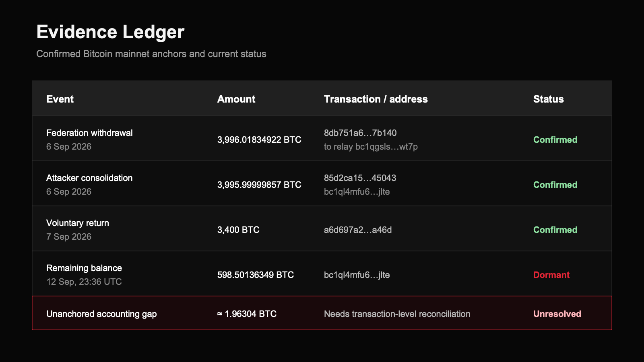644x362 pixels.
Task: Click relay address bc1qgsls…wt7p
Action: point(386,146)
